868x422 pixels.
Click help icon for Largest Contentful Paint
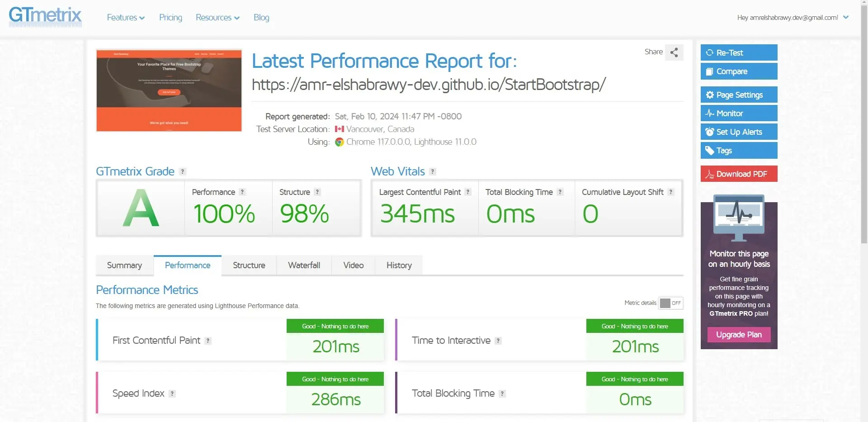(468, 192)
